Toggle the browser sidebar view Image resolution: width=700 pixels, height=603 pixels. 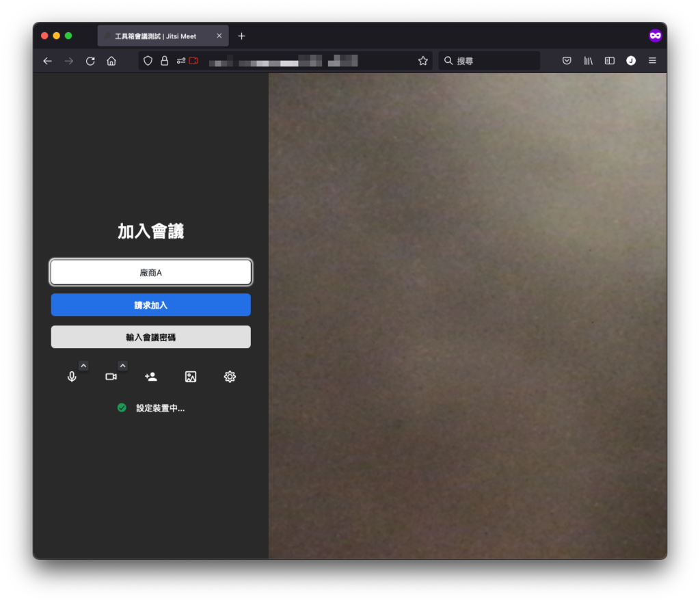pyautogui.click(x=609, y=61)
